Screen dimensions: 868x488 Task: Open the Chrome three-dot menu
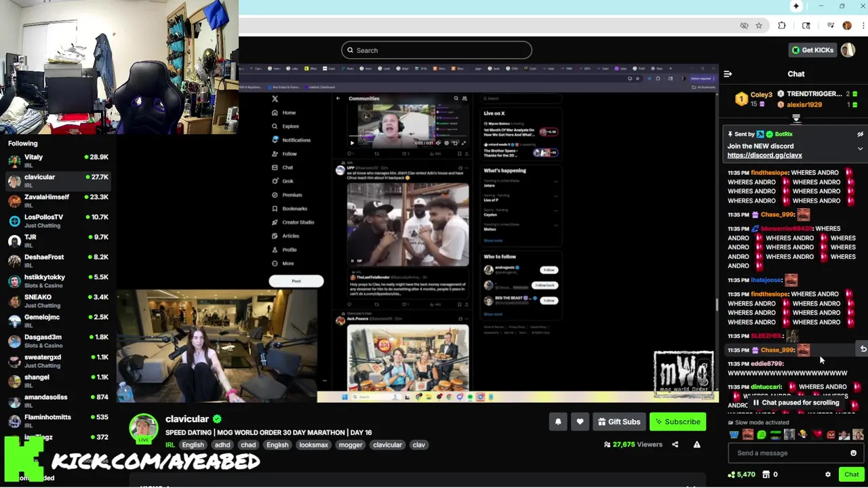(x=863, y=26)
